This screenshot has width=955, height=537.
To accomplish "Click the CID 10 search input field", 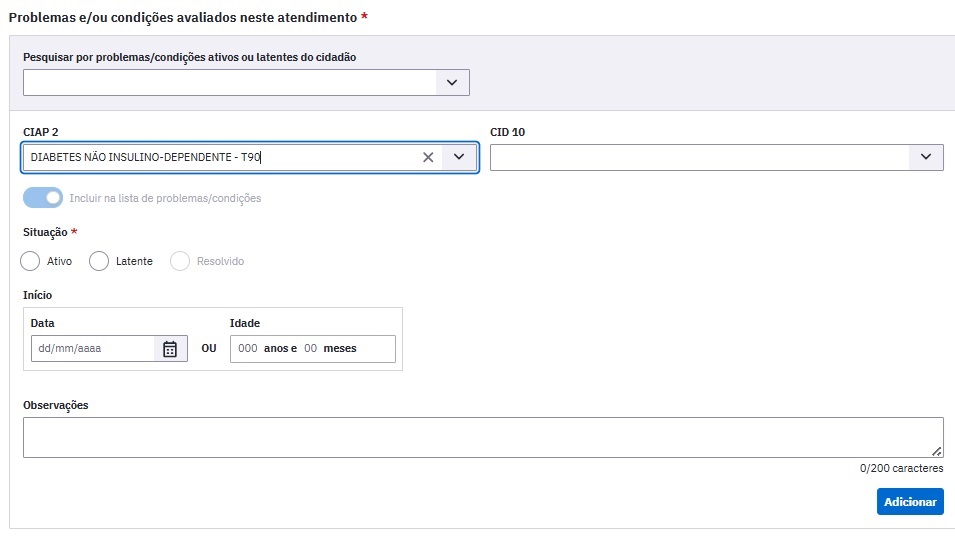I will point(700,157).
